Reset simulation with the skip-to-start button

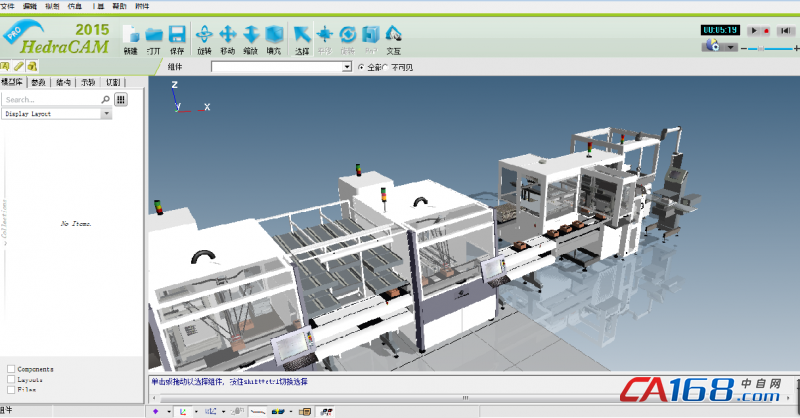point(785,31)
